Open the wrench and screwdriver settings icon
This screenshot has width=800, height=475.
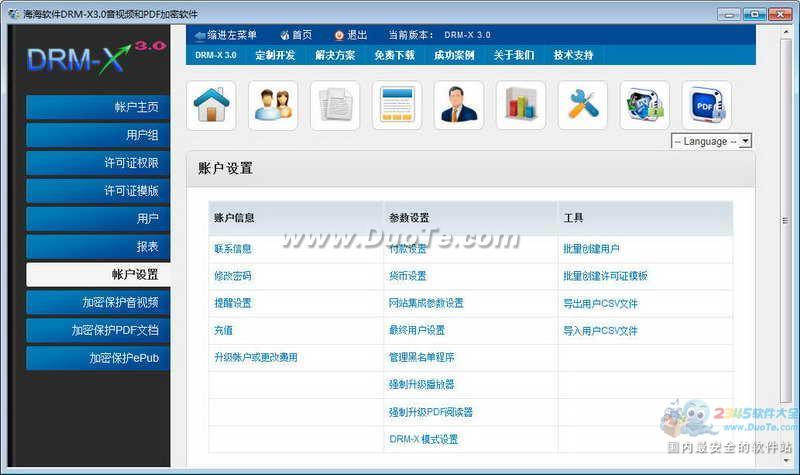click(583, 105)
